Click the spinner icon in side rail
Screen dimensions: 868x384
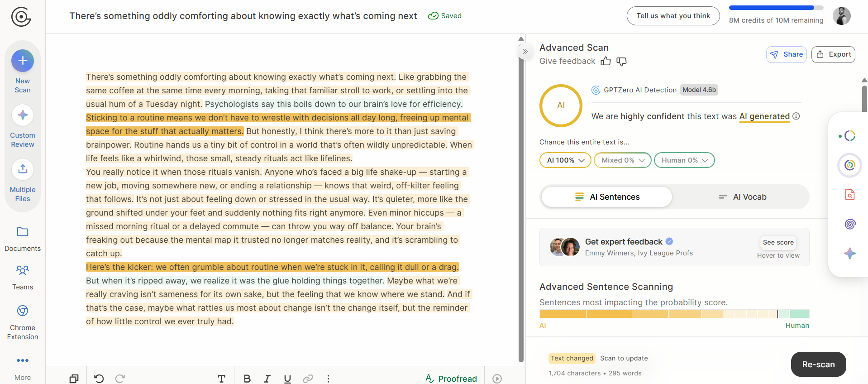[849, 135]
